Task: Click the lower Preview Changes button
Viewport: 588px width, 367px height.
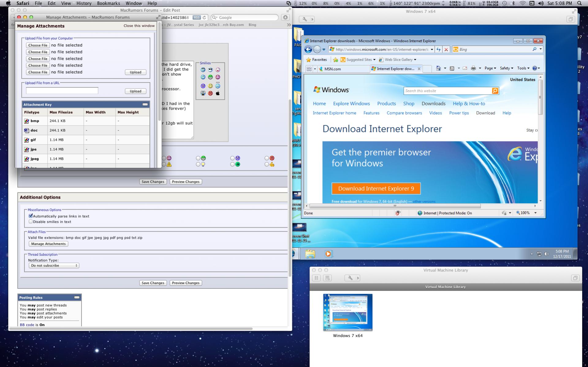Action: click(186, 283)
